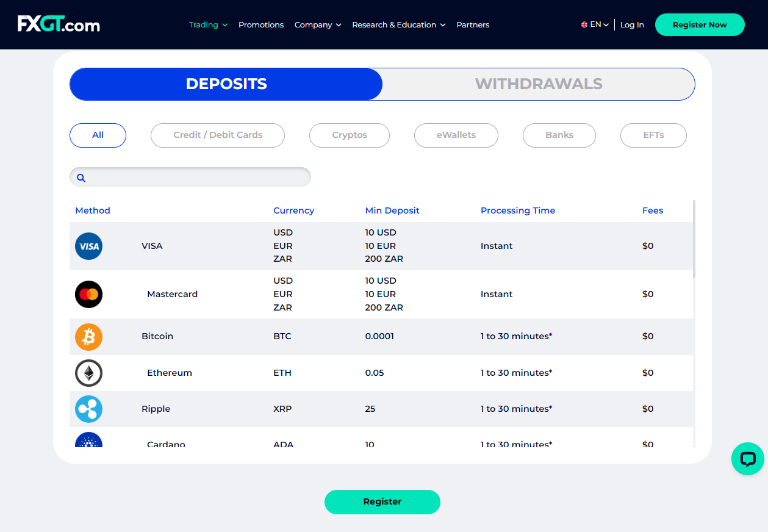This screenshot has width=768, height=532.
Task: Filter by Credit / Debit Cards
Action: click(217, 135)
